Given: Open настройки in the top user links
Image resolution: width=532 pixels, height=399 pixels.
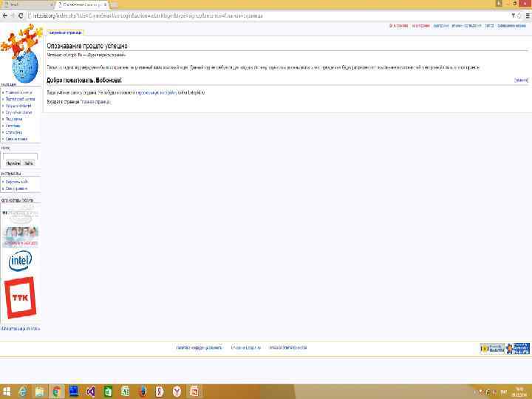Looking at the screenshot, I should 440,26.
